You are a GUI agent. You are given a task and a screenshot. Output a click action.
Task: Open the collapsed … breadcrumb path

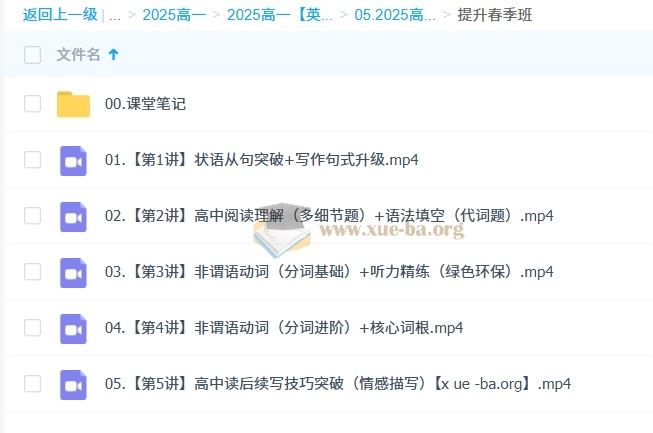(115, 16)
